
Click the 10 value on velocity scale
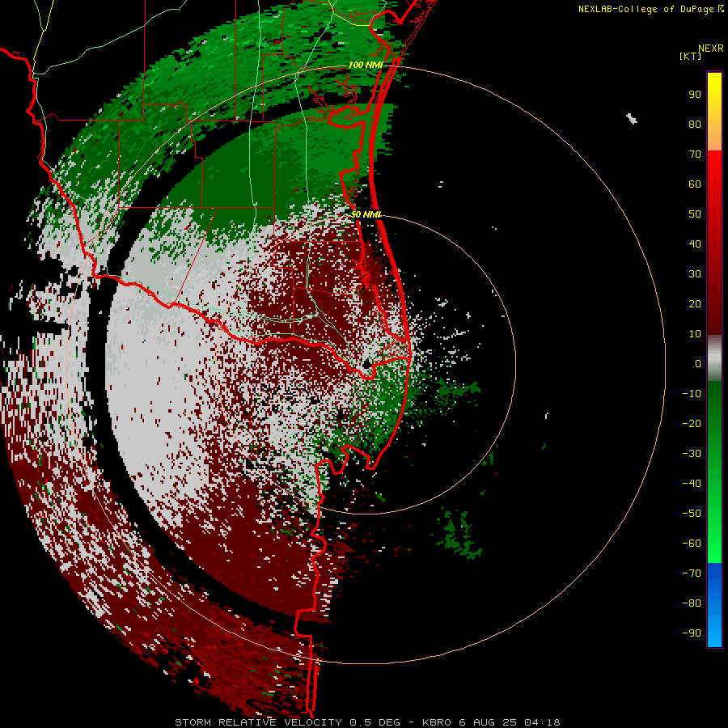coord(695,334)
